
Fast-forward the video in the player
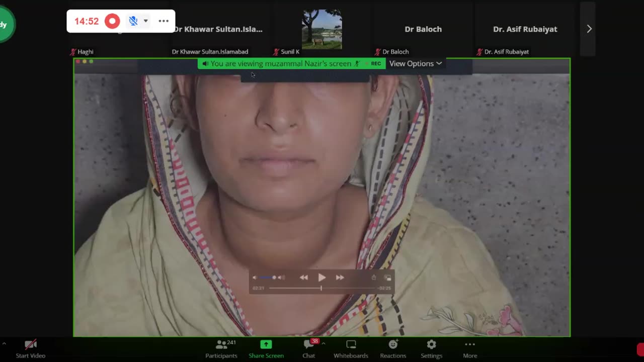click(340, 278)
